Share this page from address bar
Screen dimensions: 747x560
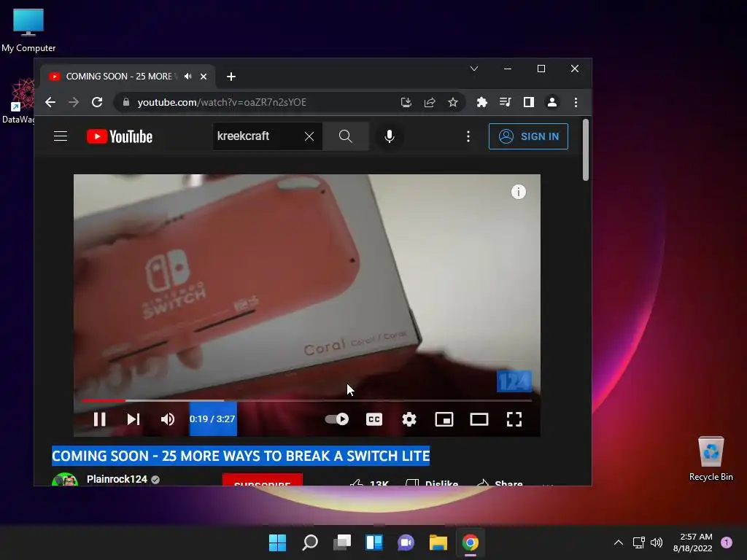(x=430, y=102)
